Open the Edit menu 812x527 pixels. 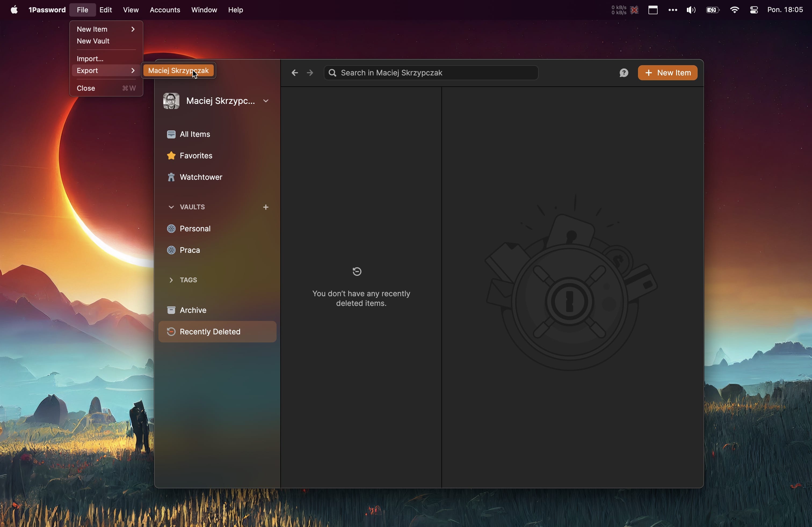click(106, 10)
